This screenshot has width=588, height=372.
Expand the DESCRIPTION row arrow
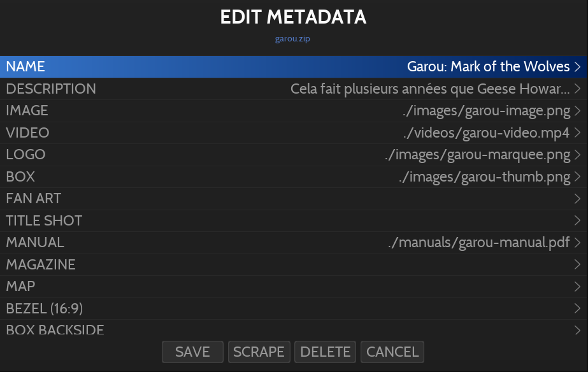coord(577,89)
